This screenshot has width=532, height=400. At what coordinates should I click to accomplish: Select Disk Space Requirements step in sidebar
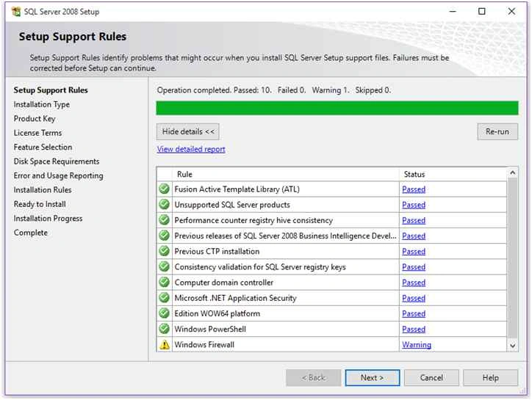point(57,161)
